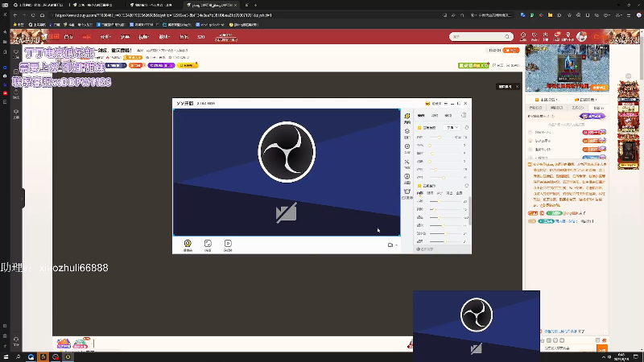This screenshot has height=362, width=644.
Task: Click the chat message input at bottom right
Action: point(569,348)
